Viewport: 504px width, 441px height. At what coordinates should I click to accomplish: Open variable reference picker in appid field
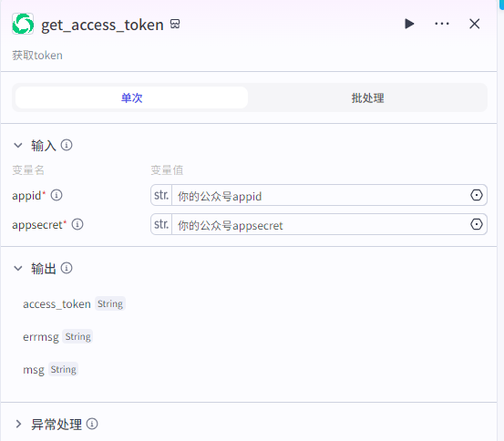(477, 195)
